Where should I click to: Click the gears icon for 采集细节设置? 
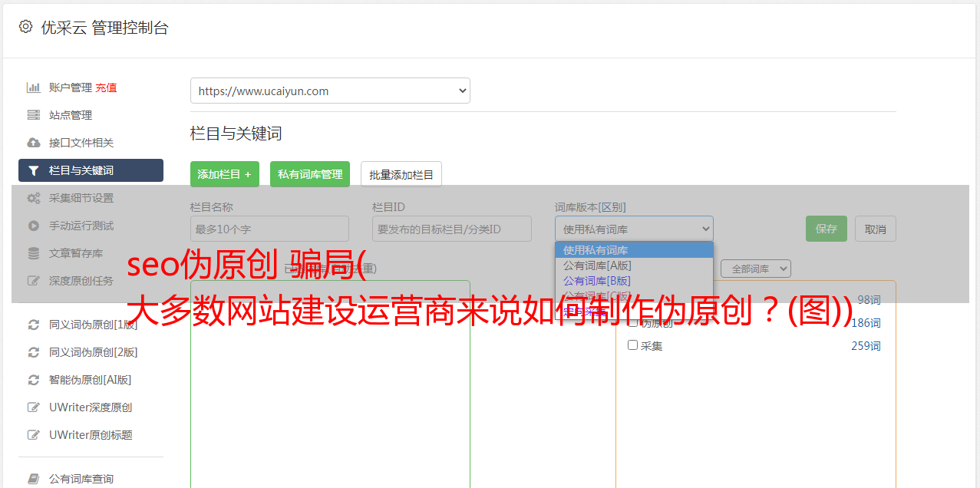pyautogui.click(x=33, y=198)
